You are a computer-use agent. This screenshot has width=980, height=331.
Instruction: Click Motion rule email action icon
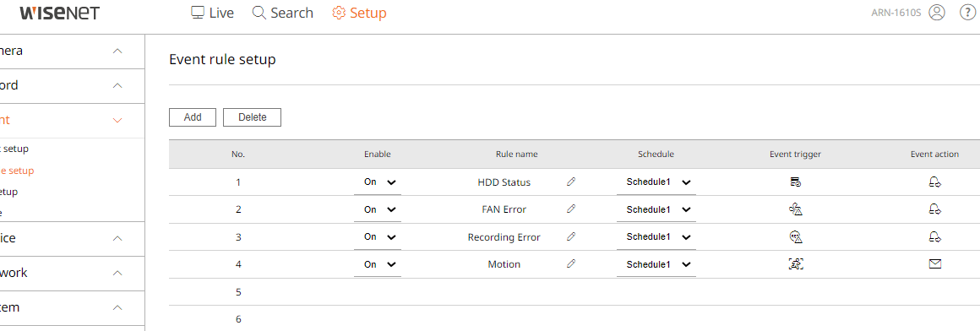point(934,264)
